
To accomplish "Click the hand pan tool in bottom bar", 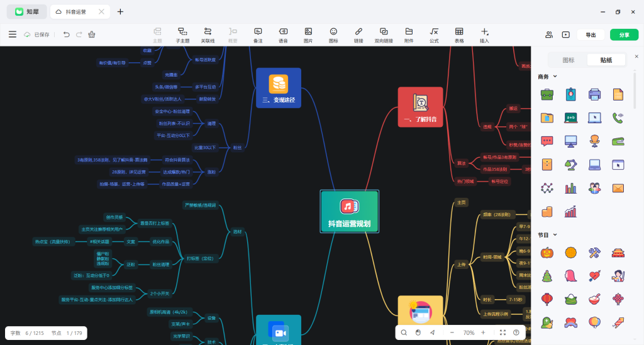I will pos(418,332).
